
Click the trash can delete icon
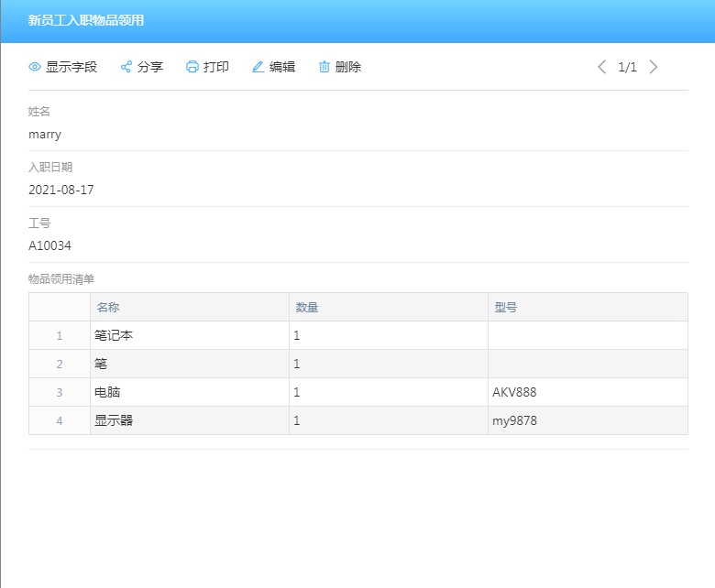[x=324, y=67]
